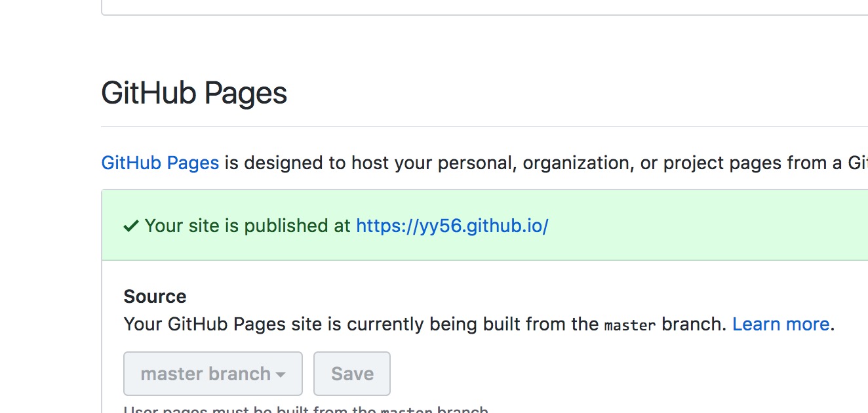Visit the published site https://yy56.github.io/
The image size is (868, 413).
click(452, 226)
